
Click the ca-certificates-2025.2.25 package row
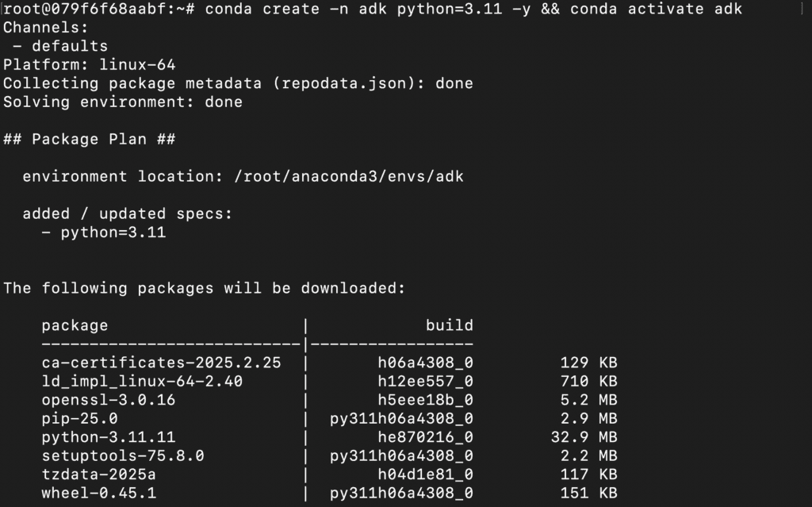click(x=329, y=363)
